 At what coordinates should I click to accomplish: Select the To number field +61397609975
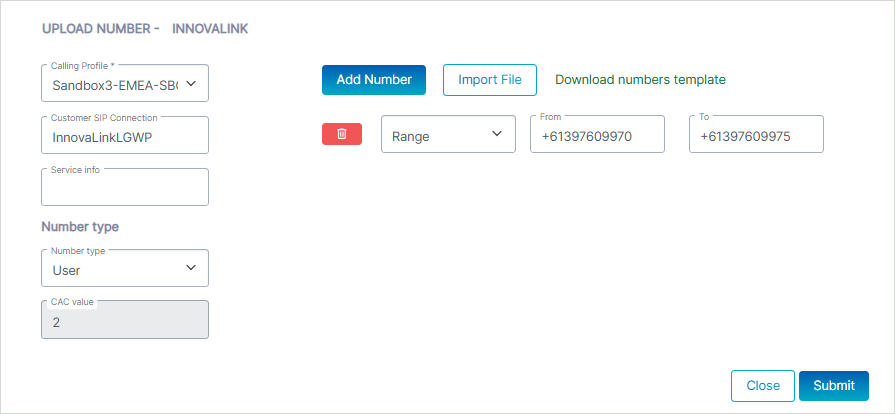pyautogui.click(x=756, y=135)
